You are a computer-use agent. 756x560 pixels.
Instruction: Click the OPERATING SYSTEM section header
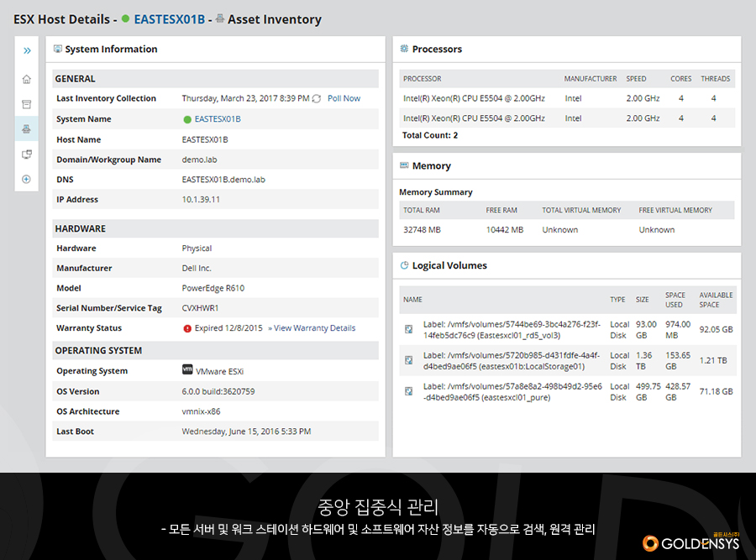click(x=215, y=350)
